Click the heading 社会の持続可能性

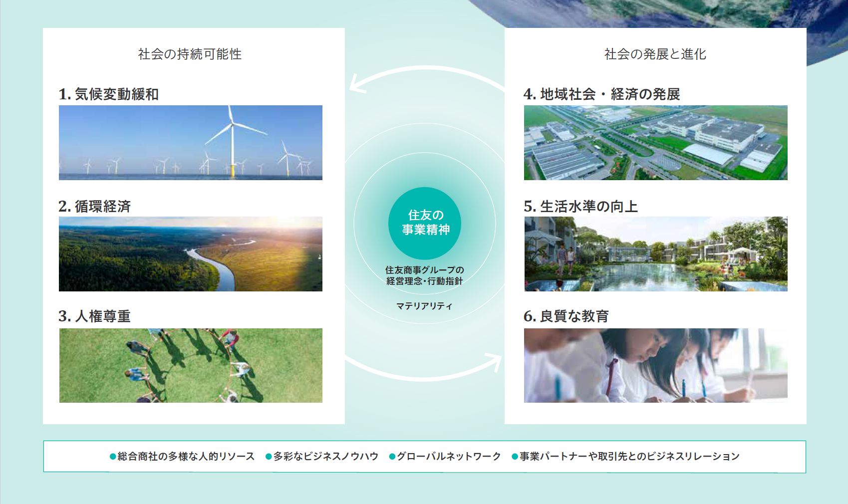tap(190, 54)
